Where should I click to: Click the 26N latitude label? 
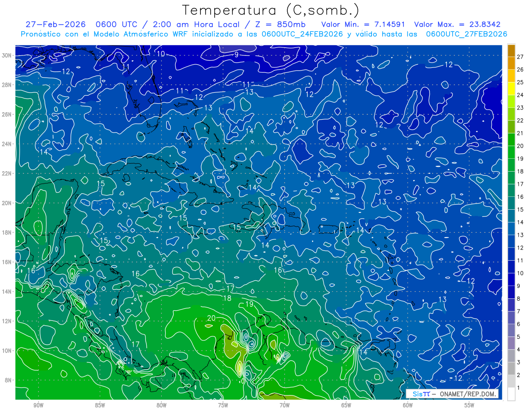(x=7, y=114)
